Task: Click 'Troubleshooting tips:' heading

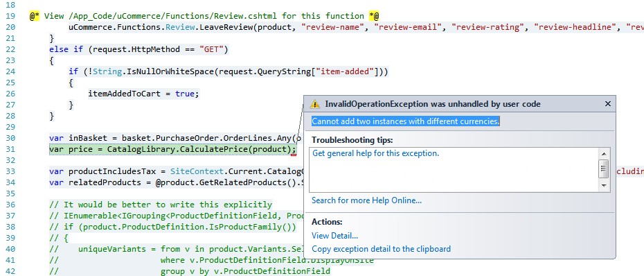Action: pos(352,140)
